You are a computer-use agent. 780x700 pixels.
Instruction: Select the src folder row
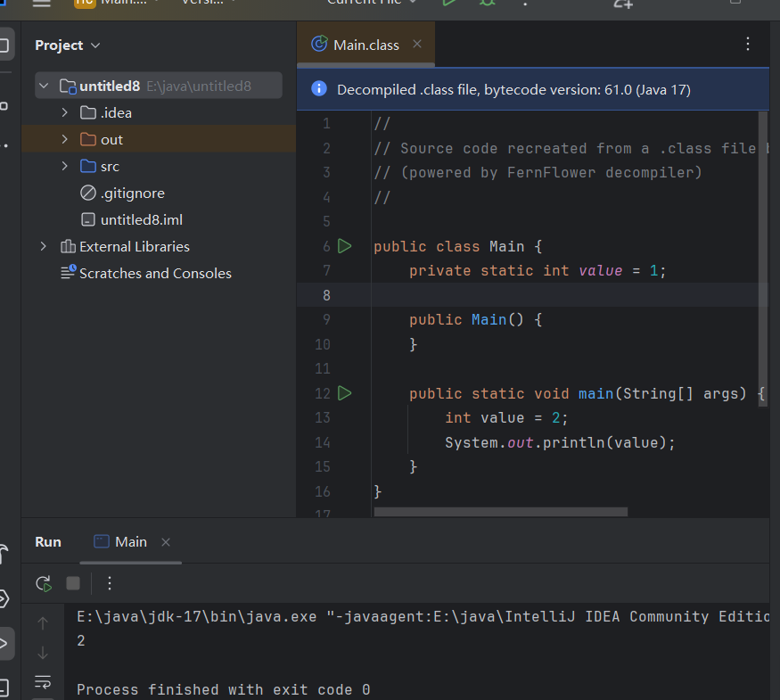[159, 166]
